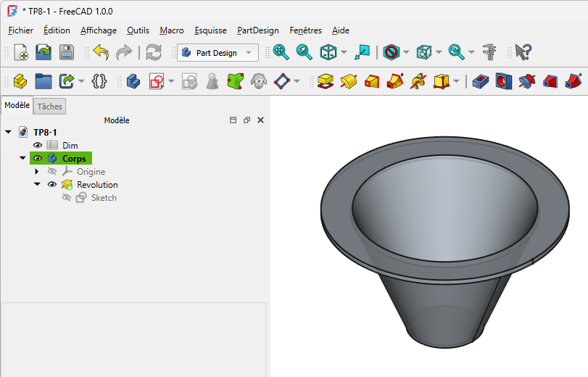Select the Dim spreadsheet in tree
The image size is (588, 377).
(70, 146)
